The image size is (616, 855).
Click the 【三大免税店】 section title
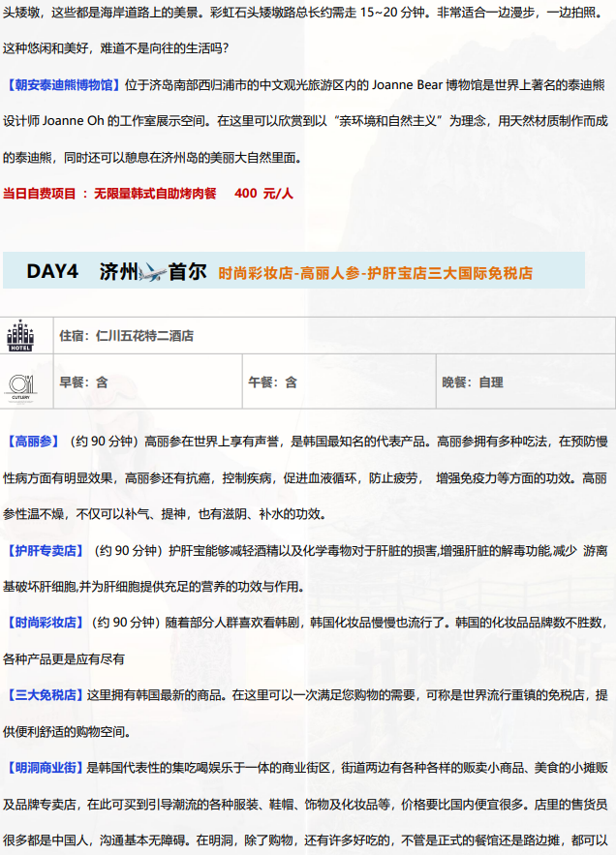click(x=46, y=694)
